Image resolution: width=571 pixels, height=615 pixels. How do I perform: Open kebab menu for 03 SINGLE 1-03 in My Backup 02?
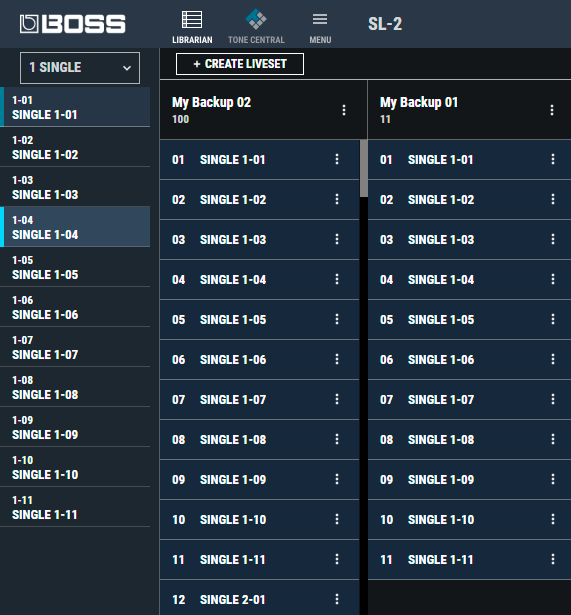[x=337, y=239]
